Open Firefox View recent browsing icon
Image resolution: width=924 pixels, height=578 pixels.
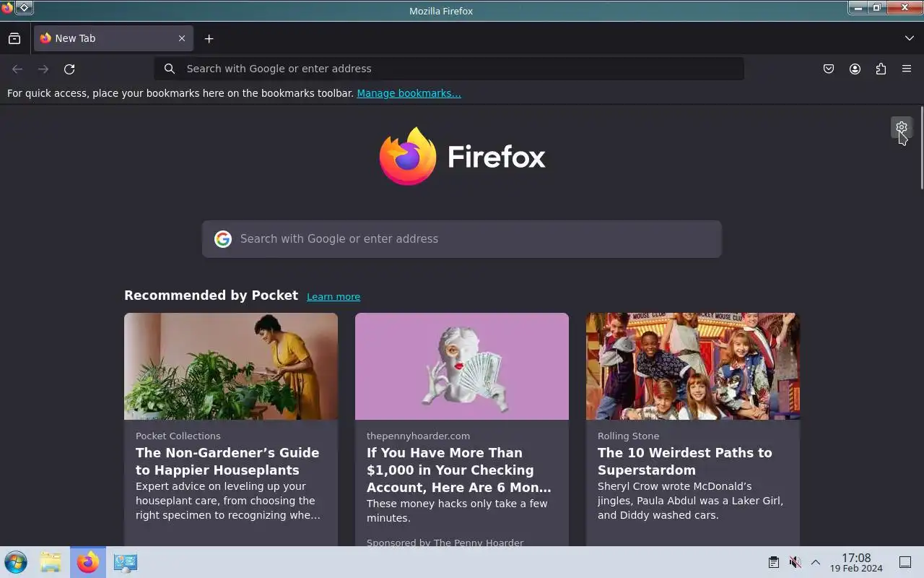(x=14, y=38)
